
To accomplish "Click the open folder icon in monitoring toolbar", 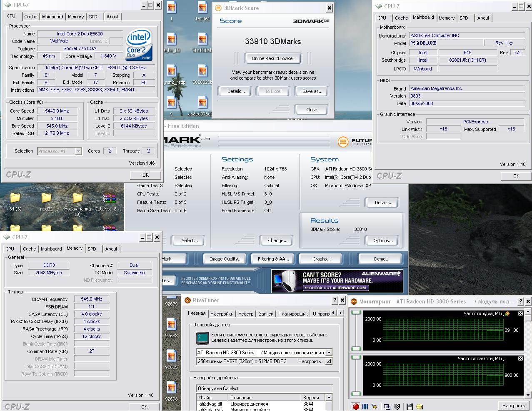I will point(420,406).
